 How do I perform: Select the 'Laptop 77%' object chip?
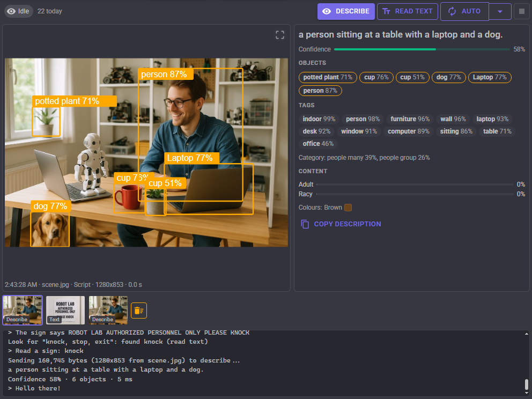[x=490, y=77]
